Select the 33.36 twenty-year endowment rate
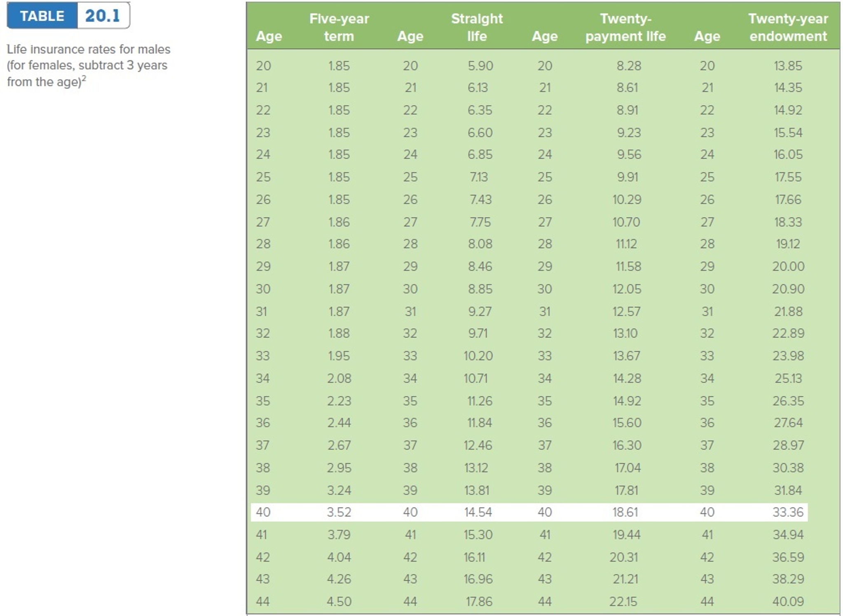This screenshot has height=616, width=843. coord(788,512)
